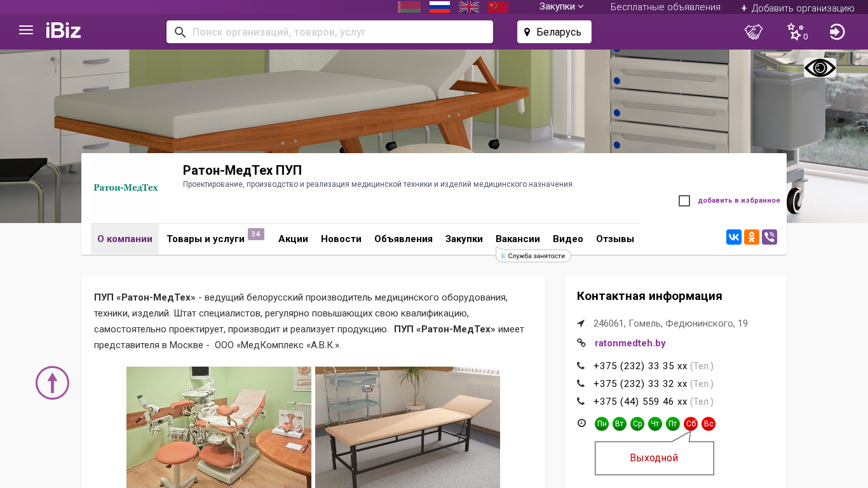Focus the organization search field
Screen dimensions: 868x488
pyautogui.click(x=330, y=32)
